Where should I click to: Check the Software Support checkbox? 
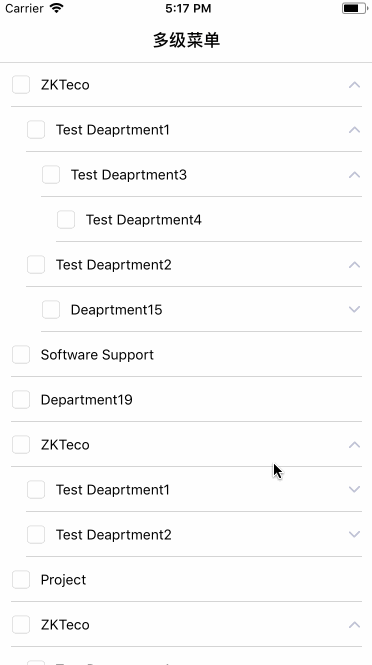[x=21, y=355]
